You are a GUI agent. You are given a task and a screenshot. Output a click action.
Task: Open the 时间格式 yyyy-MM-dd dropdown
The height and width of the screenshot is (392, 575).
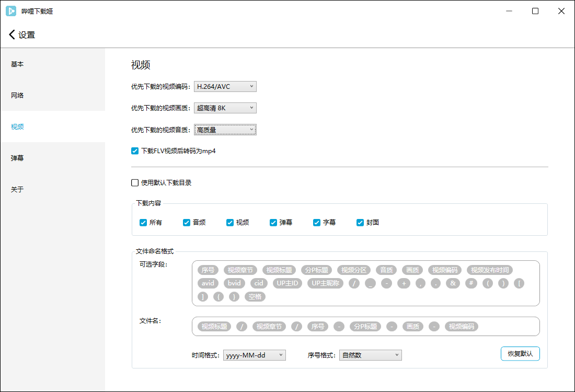[254, 355]
